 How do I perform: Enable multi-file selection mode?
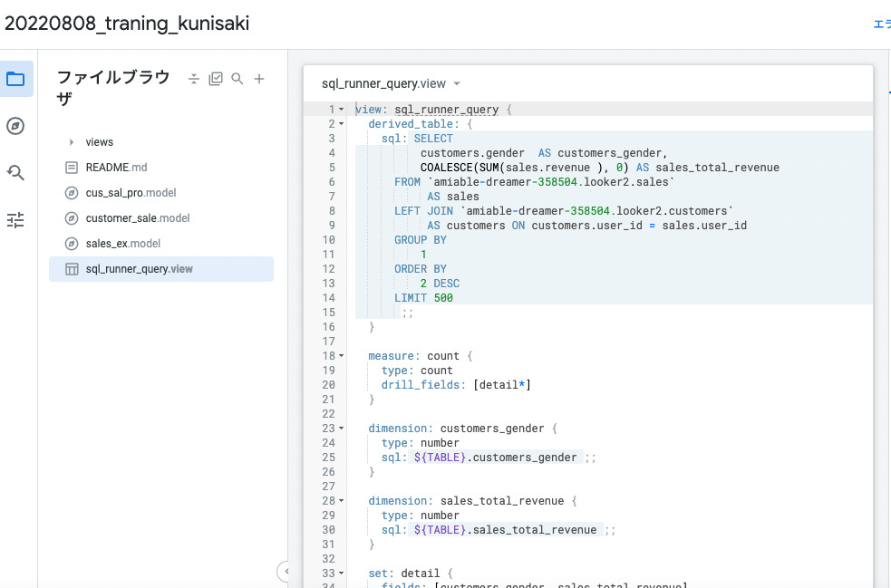pyautogui.click(x=216, y=78)
